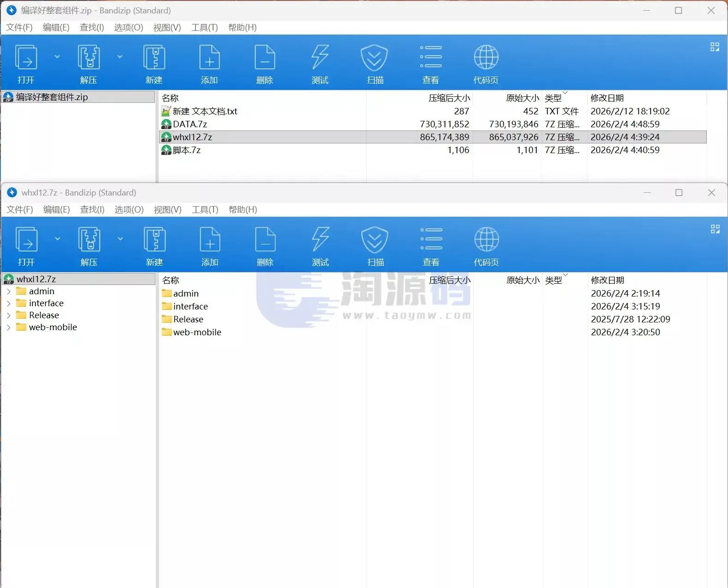Click Code Page (代码页) icon in whxl12.7z window
This screenshot has width=728, height=588.
pyautogui.click(x=486, y=239)
